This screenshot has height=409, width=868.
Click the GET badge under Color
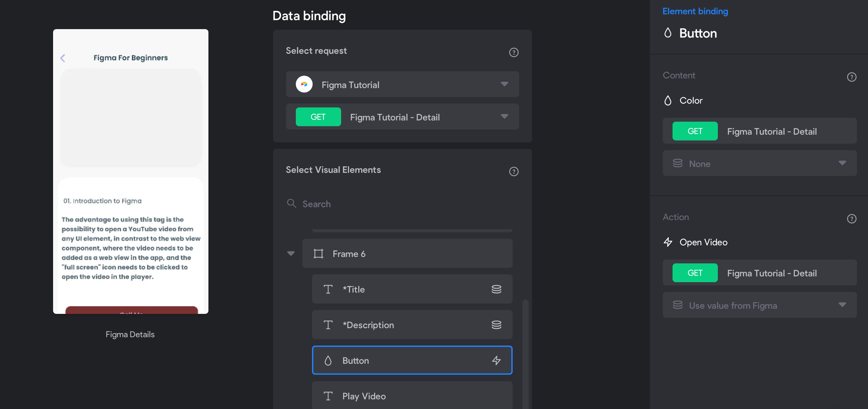(695, 131)
